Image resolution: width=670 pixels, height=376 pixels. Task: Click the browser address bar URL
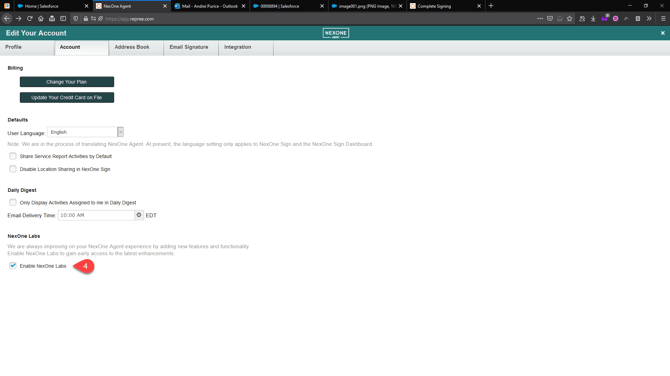[x=129, y=19]
